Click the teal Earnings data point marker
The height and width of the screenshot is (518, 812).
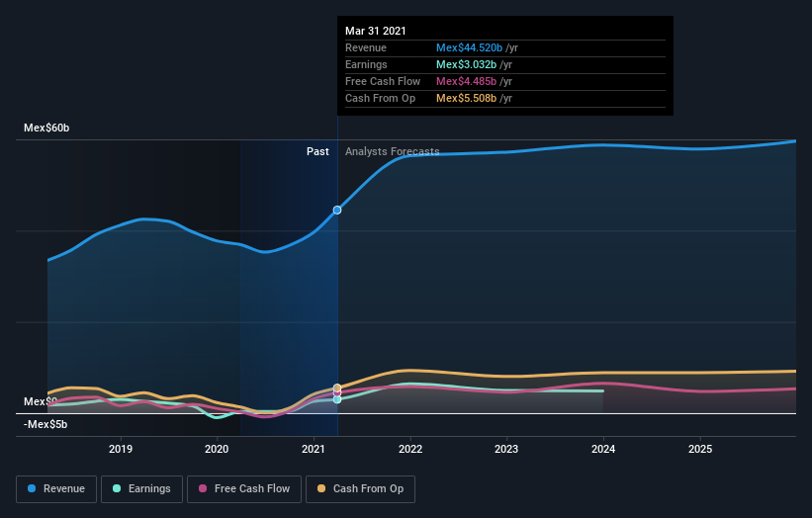tap(337, 399)
